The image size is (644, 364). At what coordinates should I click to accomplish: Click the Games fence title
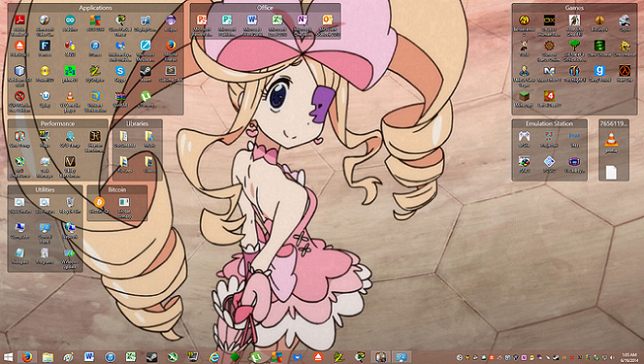(x=574, y=8)
